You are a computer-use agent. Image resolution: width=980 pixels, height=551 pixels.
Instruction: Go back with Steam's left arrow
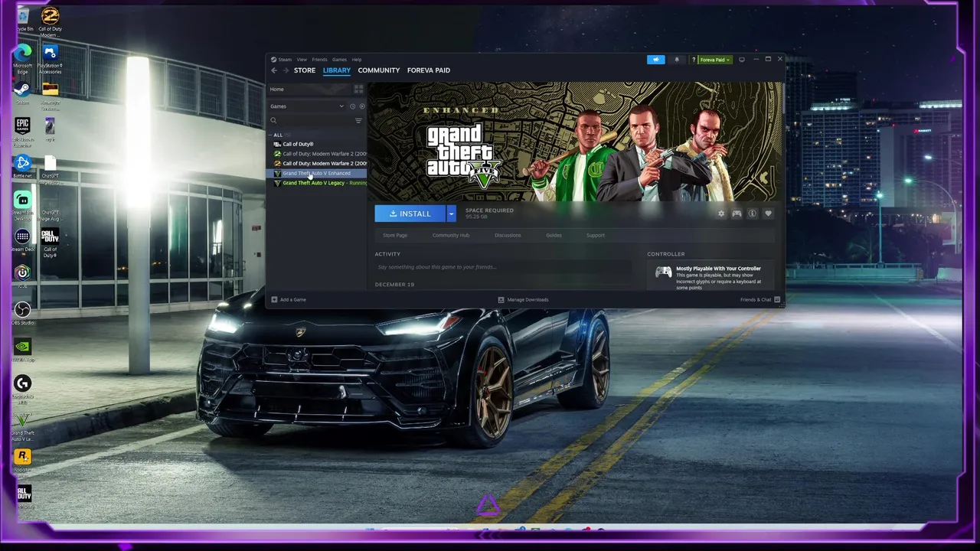(274, 70)
